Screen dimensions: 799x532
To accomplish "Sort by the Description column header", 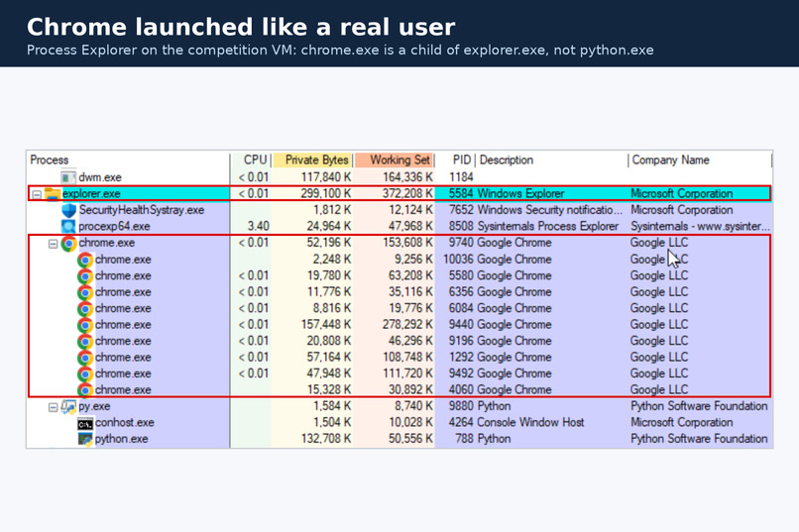I will click(506, 160).
